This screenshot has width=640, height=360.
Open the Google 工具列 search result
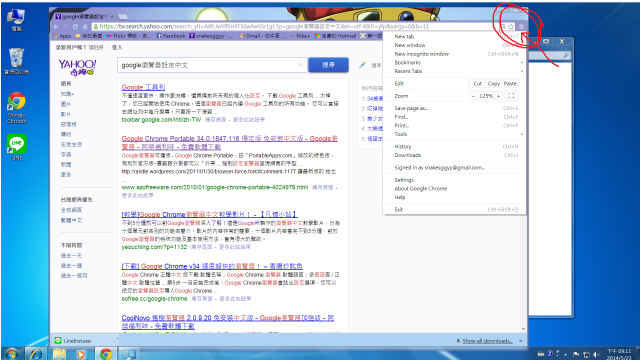coord(143,87)
